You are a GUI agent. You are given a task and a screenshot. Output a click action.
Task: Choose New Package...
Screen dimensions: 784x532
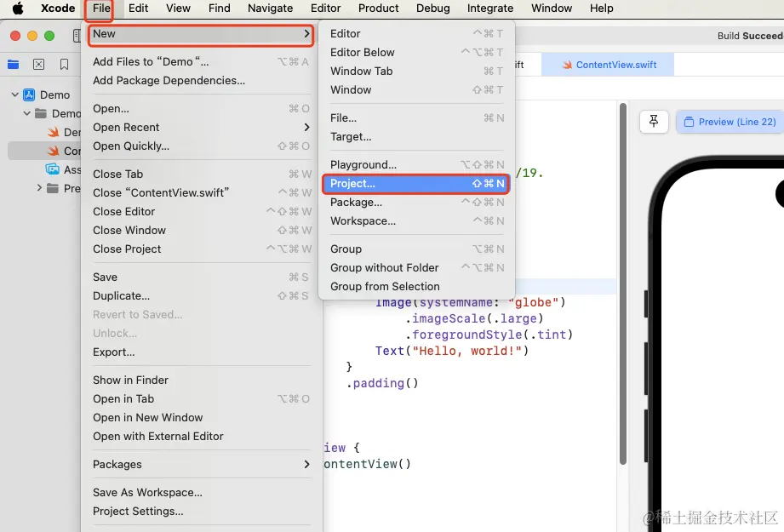point(416,202)
